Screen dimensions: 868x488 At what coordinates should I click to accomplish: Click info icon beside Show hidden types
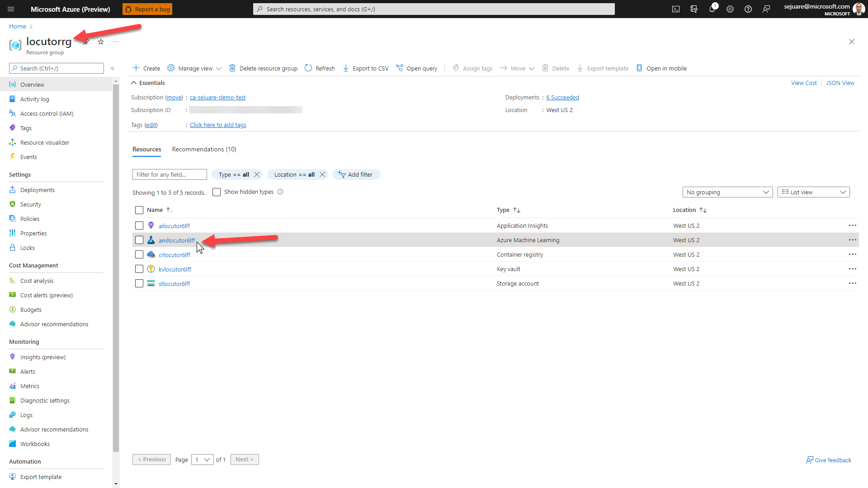(280, 192)
